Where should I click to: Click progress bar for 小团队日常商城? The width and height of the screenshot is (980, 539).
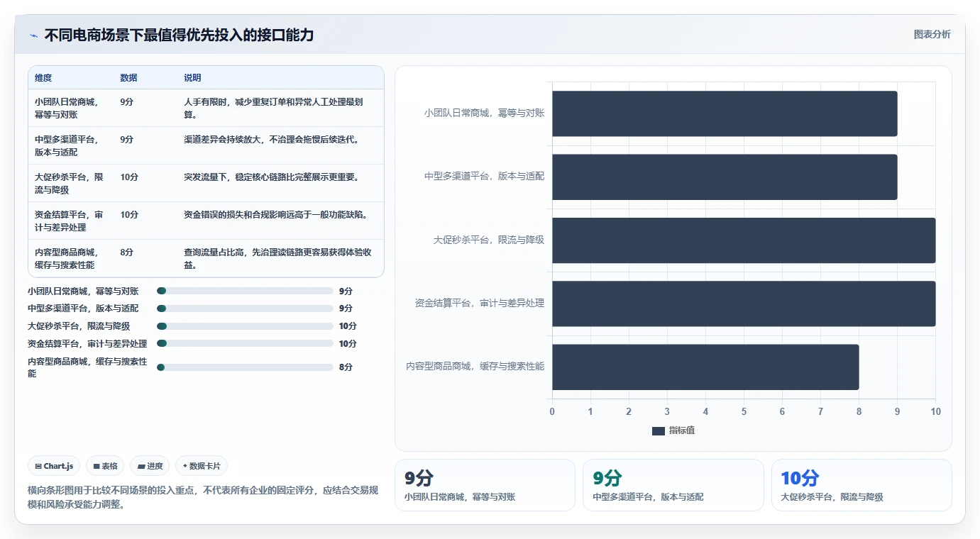coord(245,291)
